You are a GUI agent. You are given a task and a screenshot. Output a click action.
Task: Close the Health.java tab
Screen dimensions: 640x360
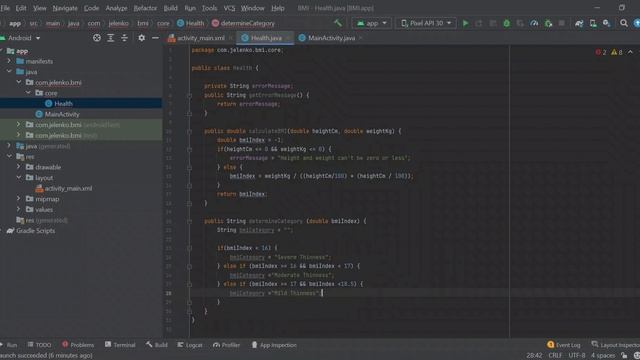click(x=289, y=38)
